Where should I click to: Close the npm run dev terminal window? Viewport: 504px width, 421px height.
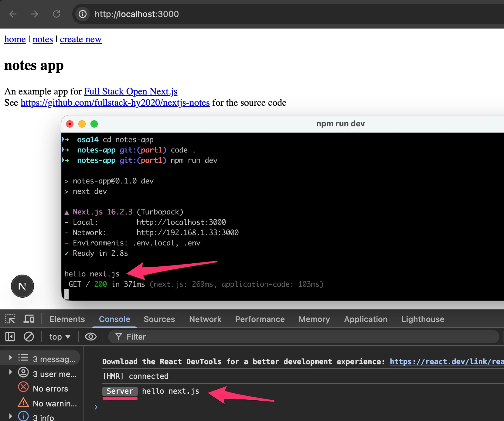(x=70, y=124)
